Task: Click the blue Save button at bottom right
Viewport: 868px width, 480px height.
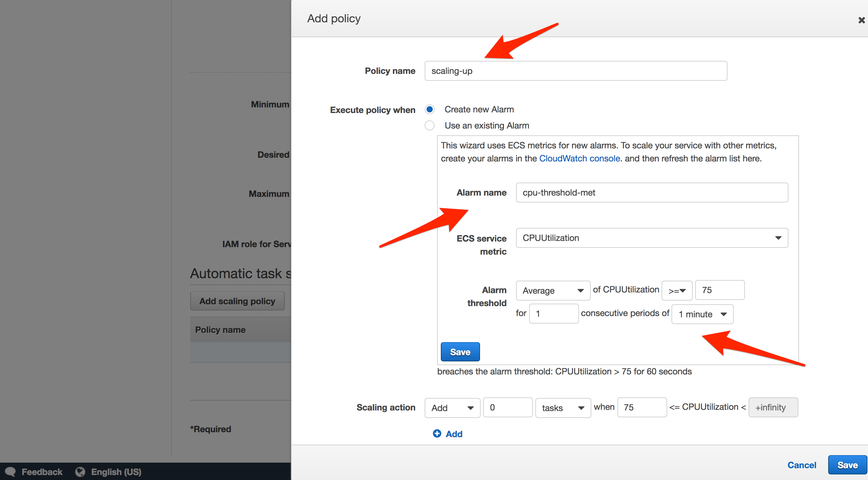Action: [847, 465]
